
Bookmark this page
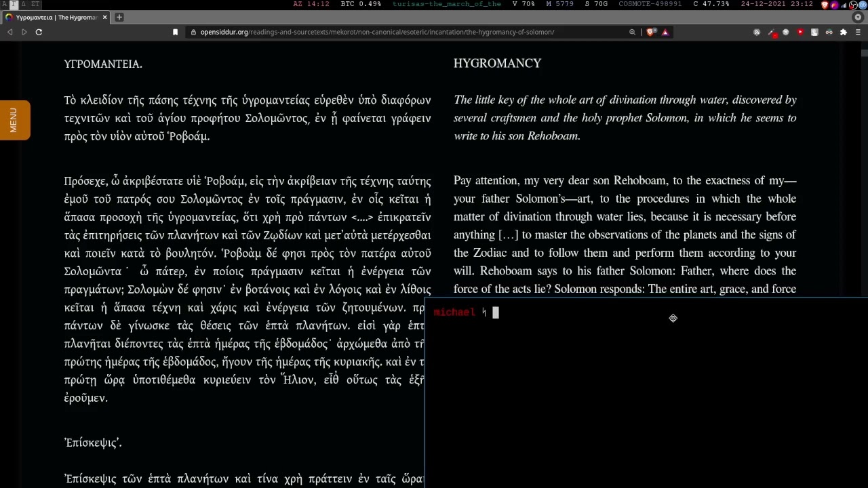[x=175, y=32]
